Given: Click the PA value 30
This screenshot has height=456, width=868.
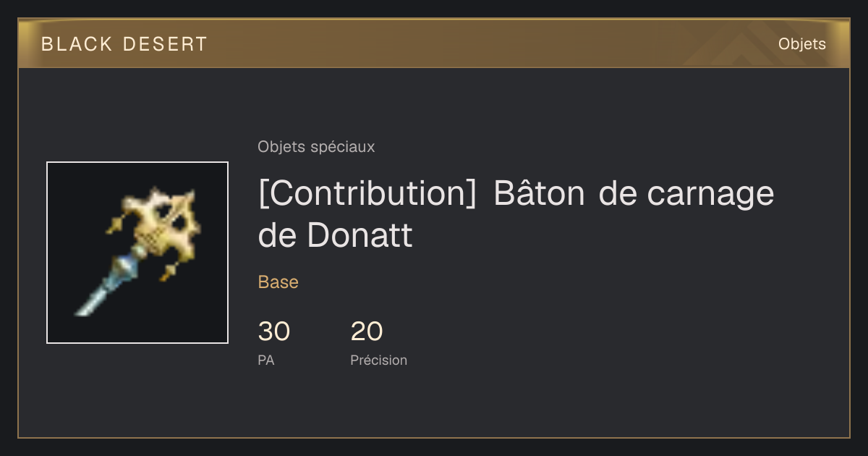Looking at the screenshot, I should point(274,332).
